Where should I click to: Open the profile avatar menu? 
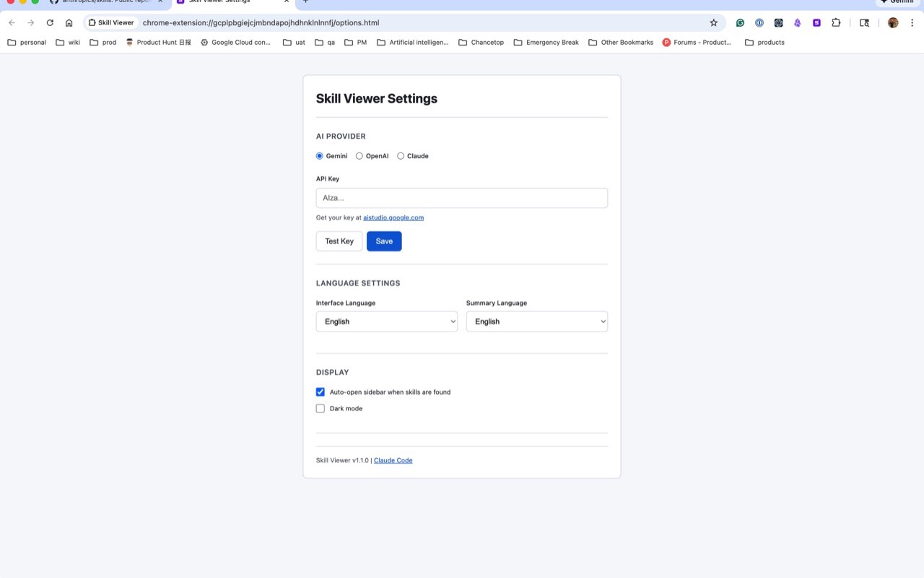893,22
